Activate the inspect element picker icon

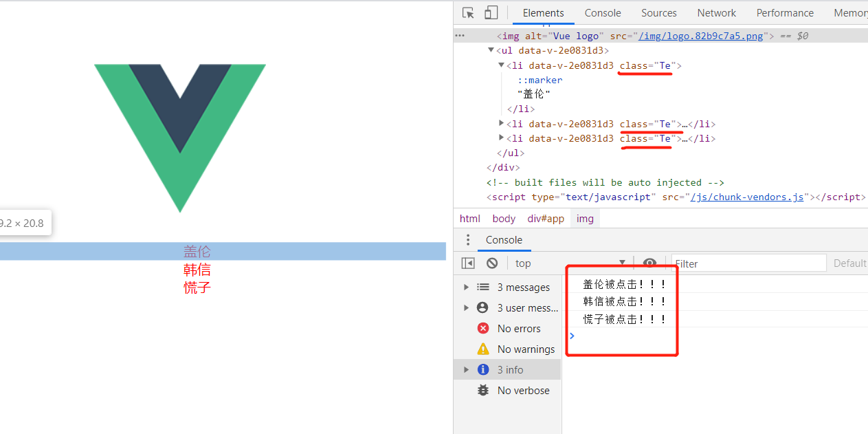469,12
